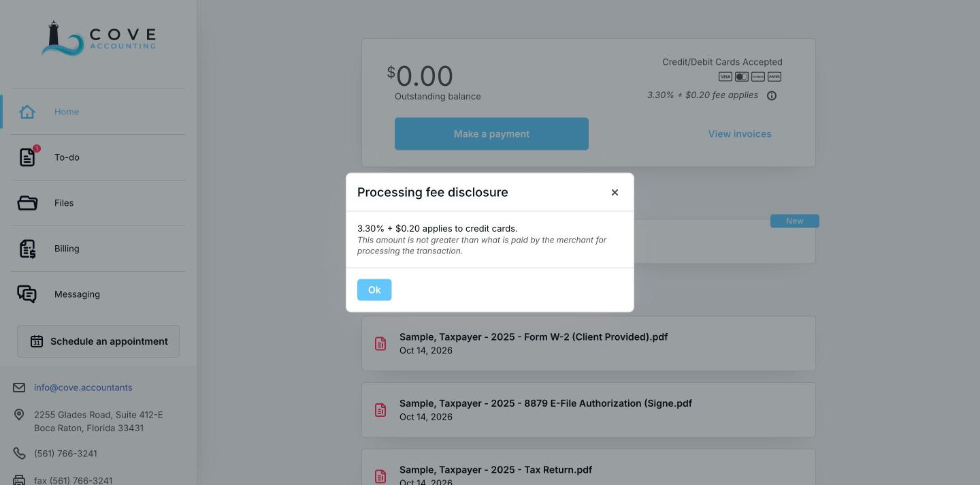This screenshot has height=485, width=980.
Task: Close the Processing fee disclosure dialog
Action: click(x=615, y=193)
